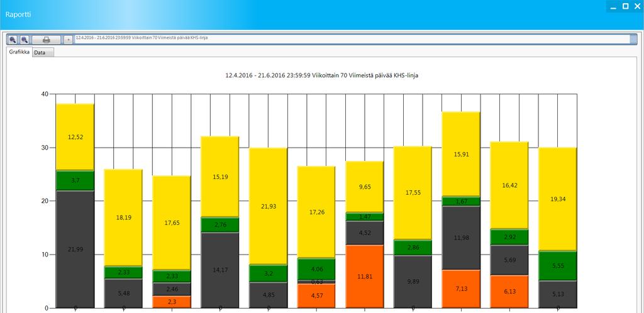Click the 30 axis label
Image resolution: width=644 pixels, height=313 pixels.
click(45, 147)
